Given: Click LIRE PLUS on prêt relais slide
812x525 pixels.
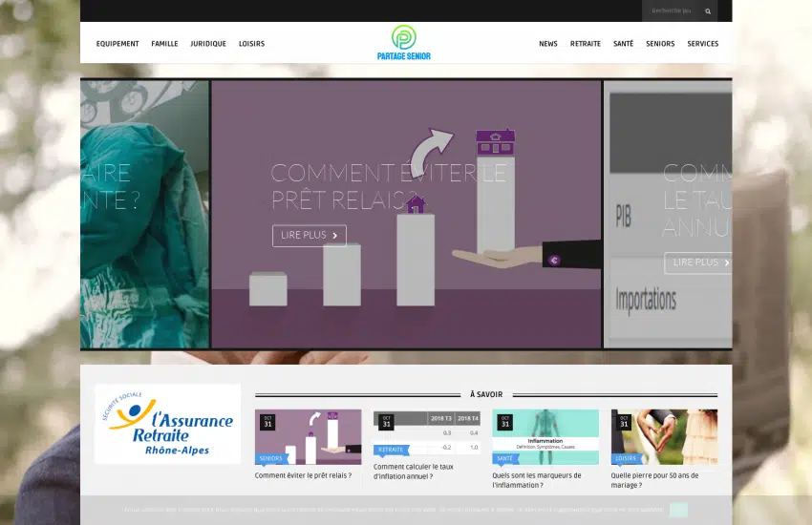Looking at the screenshot, I should (309, 235).
